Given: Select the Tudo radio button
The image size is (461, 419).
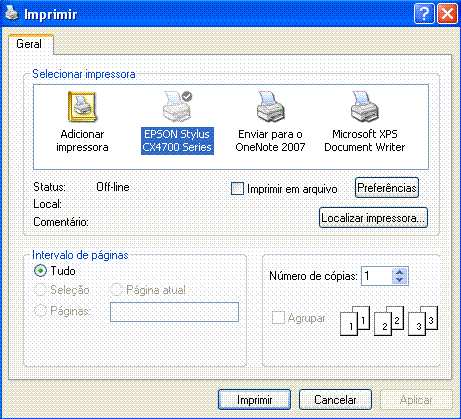Looking at the screenshot, I should point(40,271).
